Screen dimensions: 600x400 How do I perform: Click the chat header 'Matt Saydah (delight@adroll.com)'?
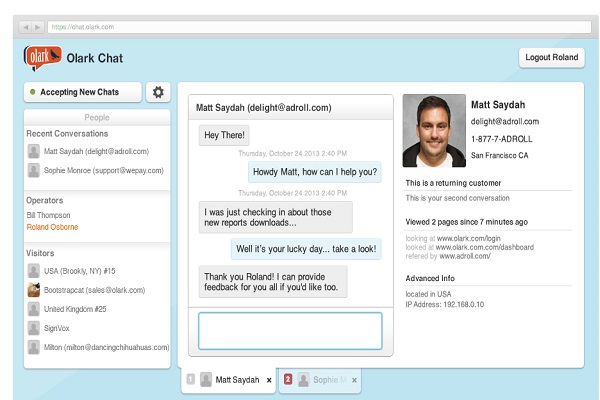[264, 108]
